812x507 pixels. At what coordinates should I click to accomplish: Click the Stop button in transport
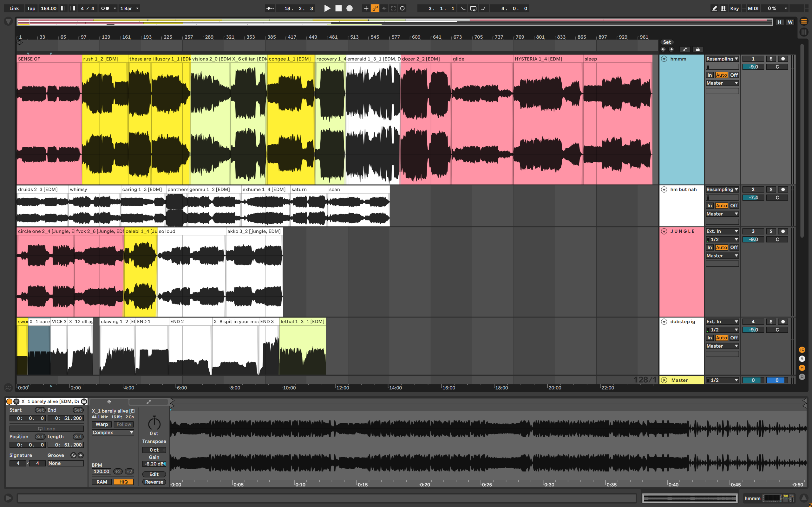click(x=338, y=8)
